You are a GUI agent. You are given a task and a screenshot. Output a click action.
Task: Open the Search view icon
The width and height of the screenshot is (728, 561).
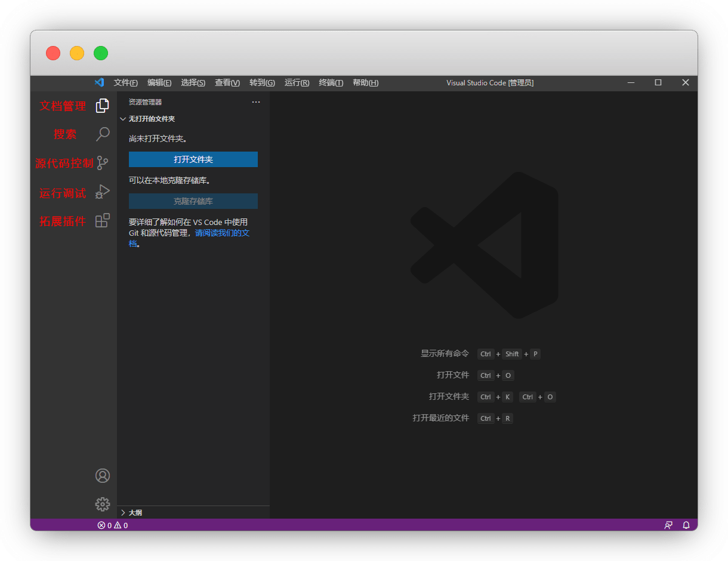coord(103,134)
